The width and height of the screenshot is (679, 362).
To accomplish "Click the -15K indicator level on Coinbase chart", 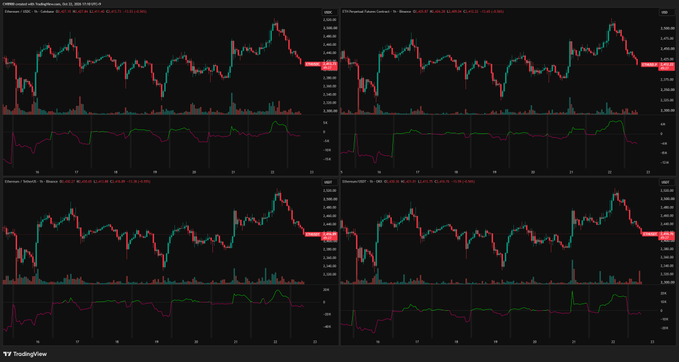I will tap(327, 159).
